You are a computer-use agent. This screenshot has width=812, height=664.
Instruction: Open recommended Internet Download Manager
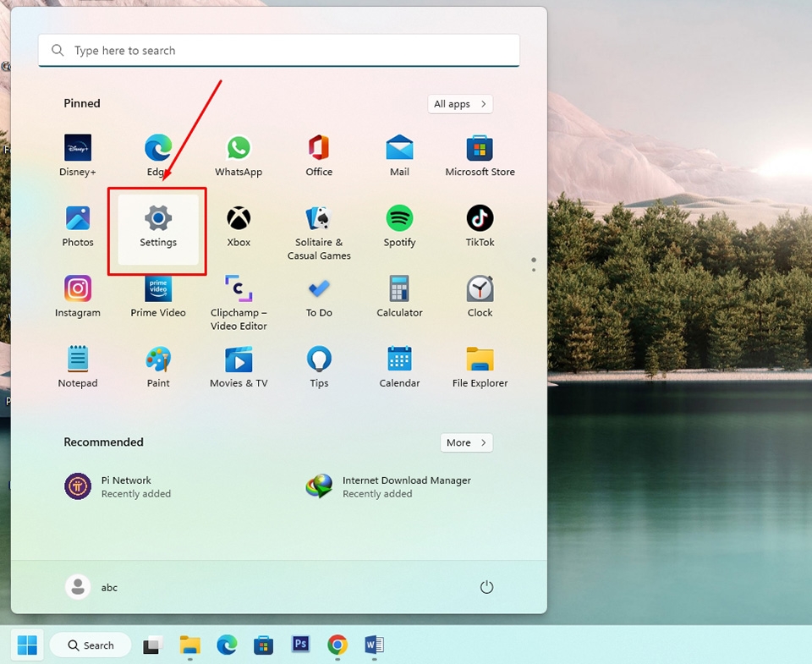coord(388,486)
